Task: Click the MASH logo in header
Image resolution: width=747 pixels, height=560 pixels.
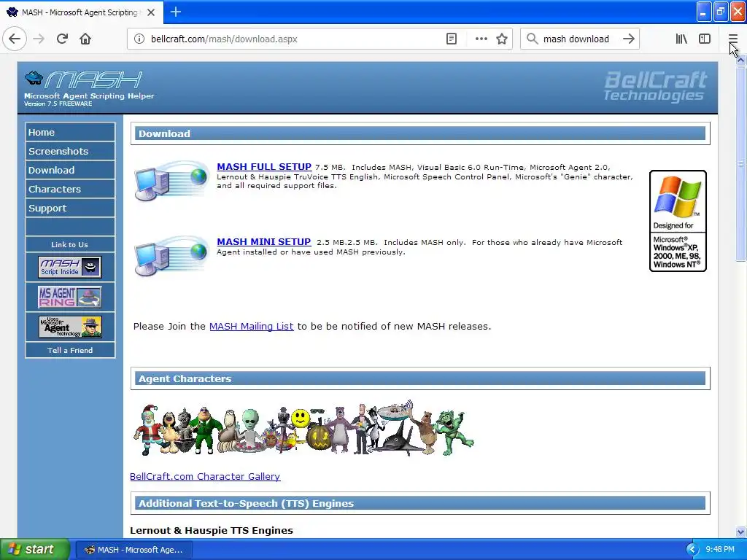Action: (x=83, y=80)
